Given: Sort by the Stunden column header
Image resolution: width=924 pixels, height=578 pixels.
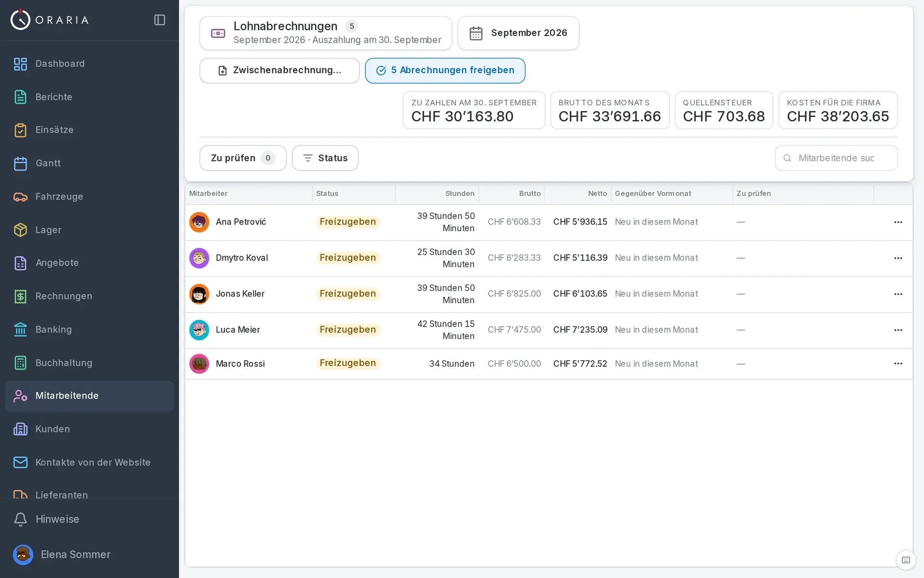Looking at the screenshot, I should pyautogui.click(x=460, y=193).
